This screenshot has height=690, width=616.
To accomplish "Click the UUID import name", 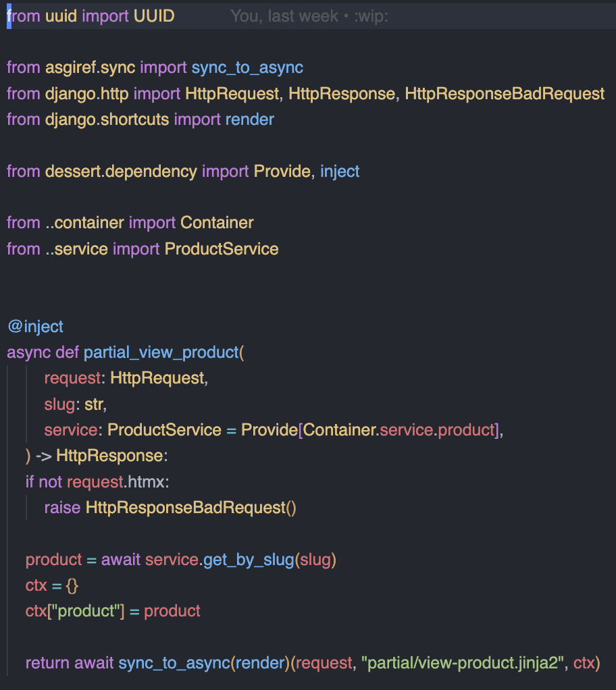I will (x=154, y=16).
